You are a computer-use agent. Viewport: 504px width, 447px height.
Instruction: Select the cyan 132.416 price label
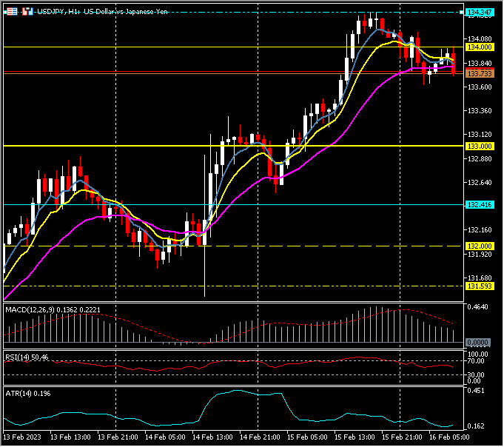(480, 204)
